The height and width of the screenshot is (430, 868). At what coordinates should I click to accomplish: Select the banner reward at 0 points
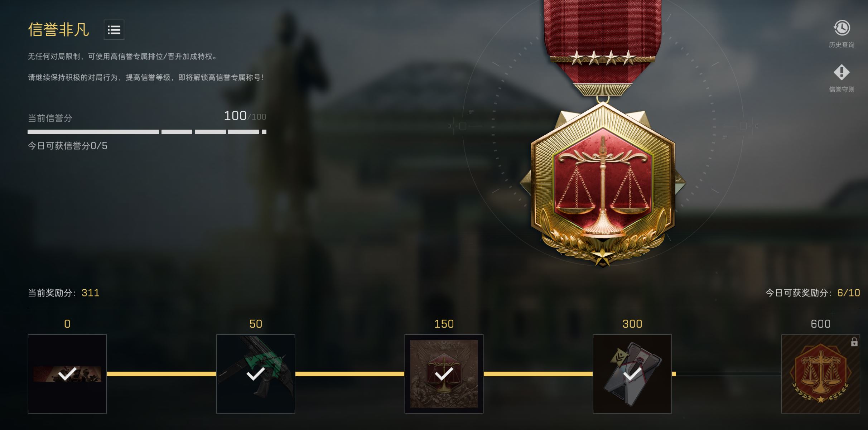point(67,374)
